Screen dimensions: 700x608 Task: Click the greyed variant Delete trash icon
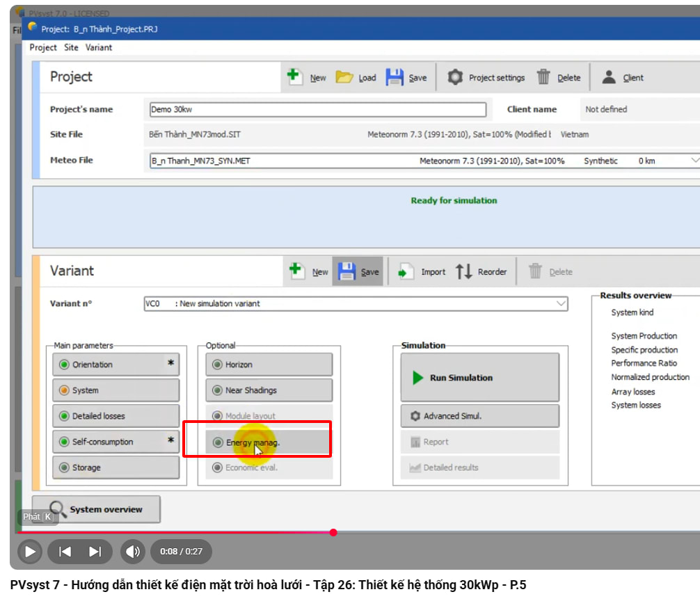tap(535, 271)
